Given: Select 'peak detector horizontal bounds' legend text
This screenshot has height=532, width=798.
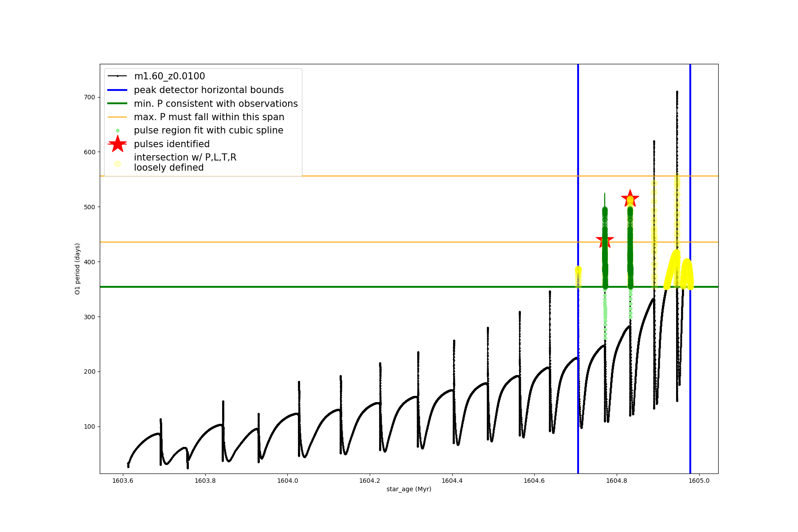Looking at the screenshot, I should tap(209, 90).
